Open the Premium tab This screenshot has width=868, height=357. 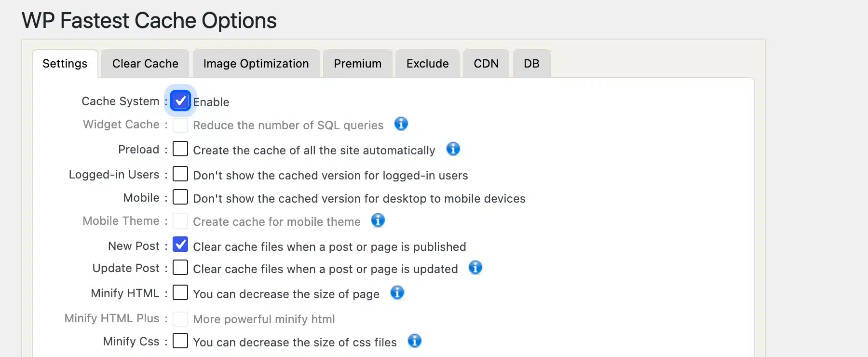358,64
